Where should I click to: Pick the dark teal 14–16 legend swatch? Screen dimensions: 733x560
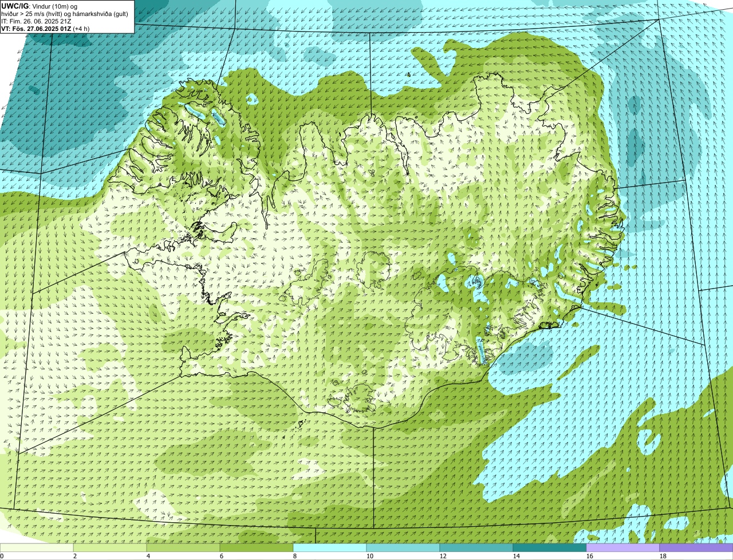[x=550, y=547]
